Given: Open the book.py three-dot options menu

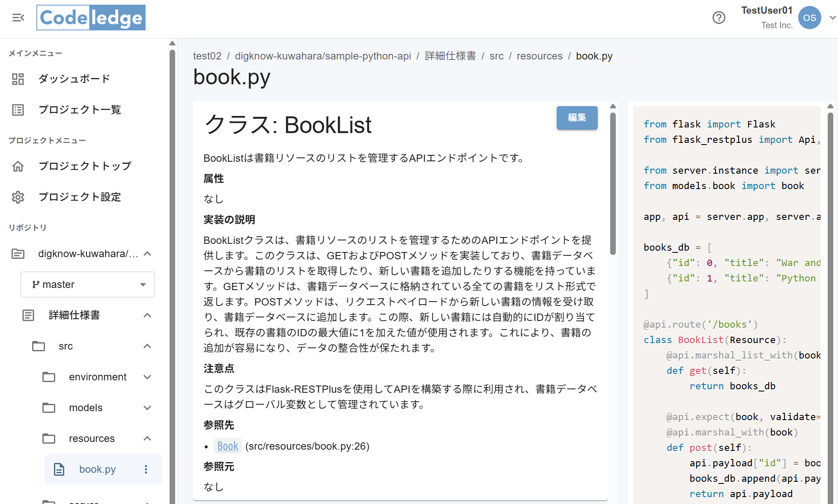Looking at the screenshot, I should (x=146, y=469).
